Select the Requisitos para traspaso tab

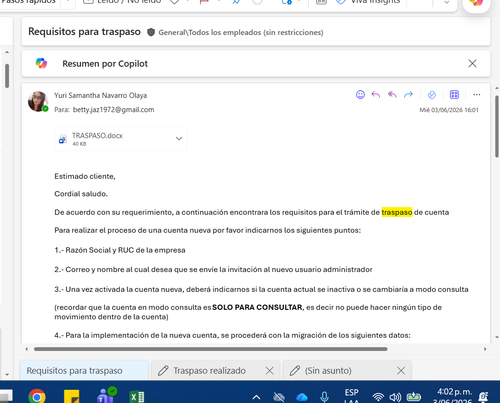tap(84, 370)
